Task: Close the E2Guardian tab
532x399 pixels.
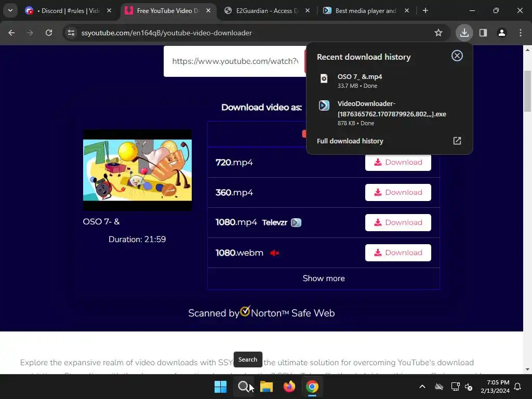Action: pos(308,10)
